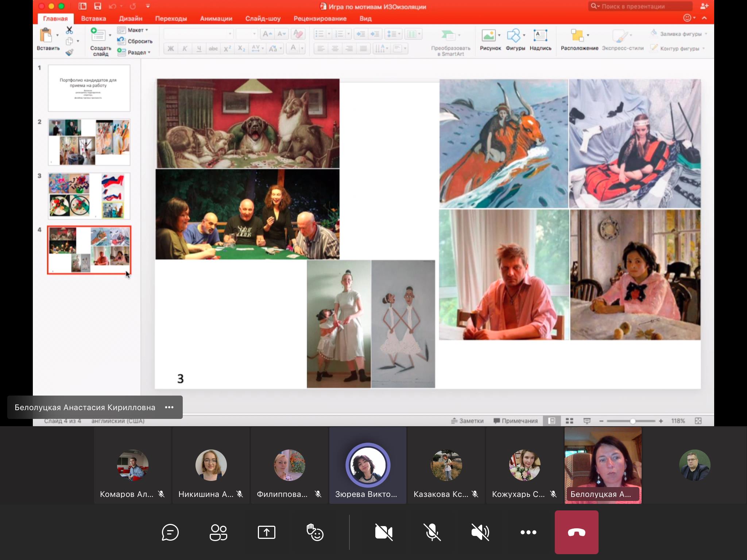Turn on the camera

point(384,533)
